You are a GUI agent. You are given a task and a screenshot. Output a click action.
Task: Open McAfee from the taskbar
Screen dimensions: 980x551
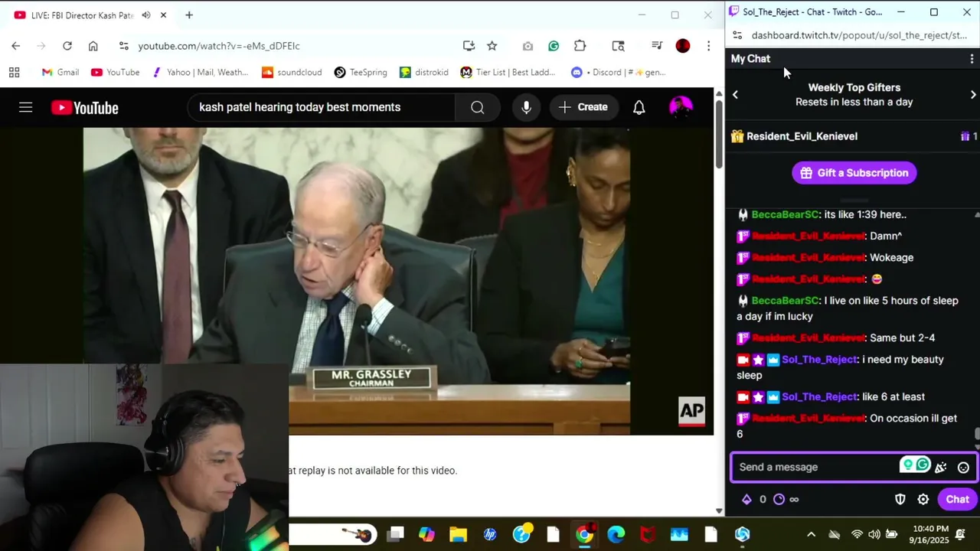pyautogui.click(x=647, y=534)
